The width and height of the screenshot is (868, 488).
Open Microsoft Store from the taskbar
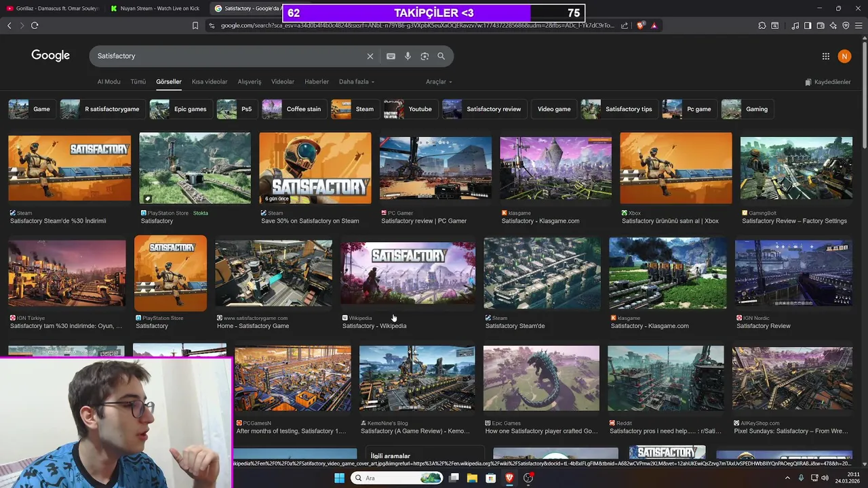(x=490, y=478)
